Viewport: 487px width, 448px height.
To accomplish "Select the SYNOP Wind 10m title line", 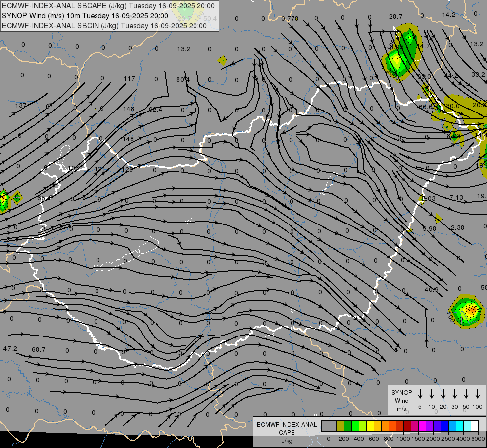I will pyautogui.click(x=85, y=16).
